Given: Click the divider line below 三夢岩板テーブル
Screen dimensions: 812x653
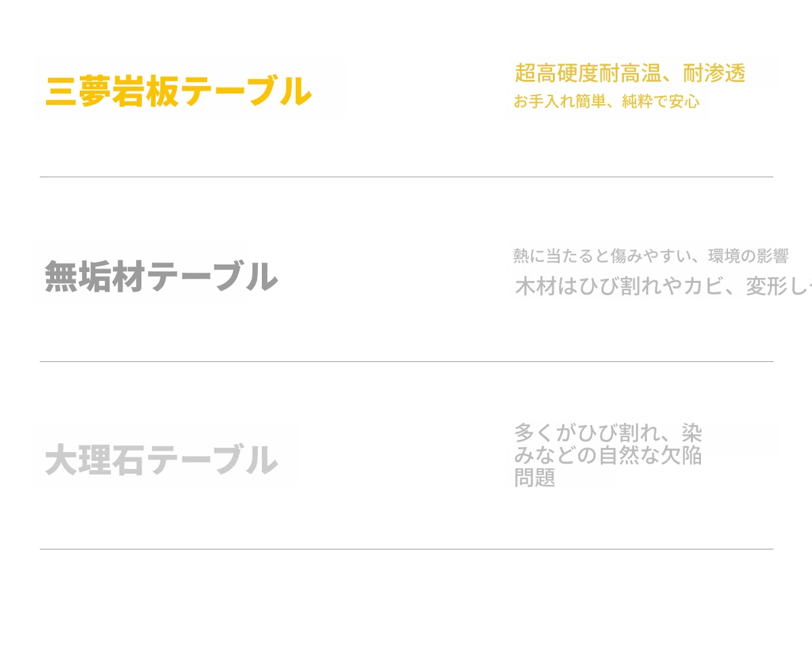Looking at the screenshot, I should (406, 177).
